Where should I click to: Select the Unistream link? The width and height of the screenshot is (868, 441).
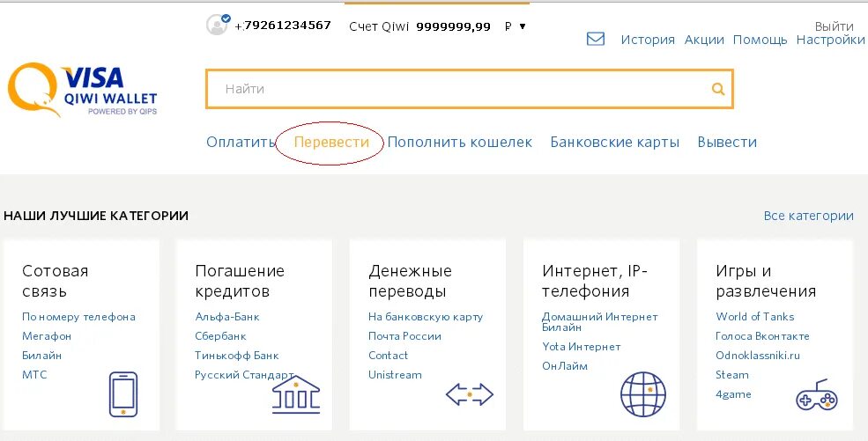396,375
